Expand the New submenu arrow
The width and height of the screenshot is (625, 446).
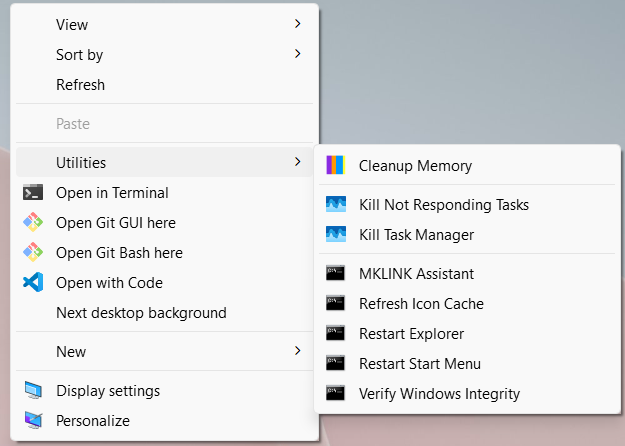click(297, 351)
